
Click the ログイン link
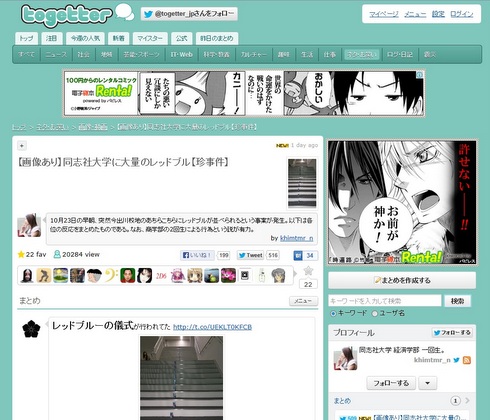point(462,14)
